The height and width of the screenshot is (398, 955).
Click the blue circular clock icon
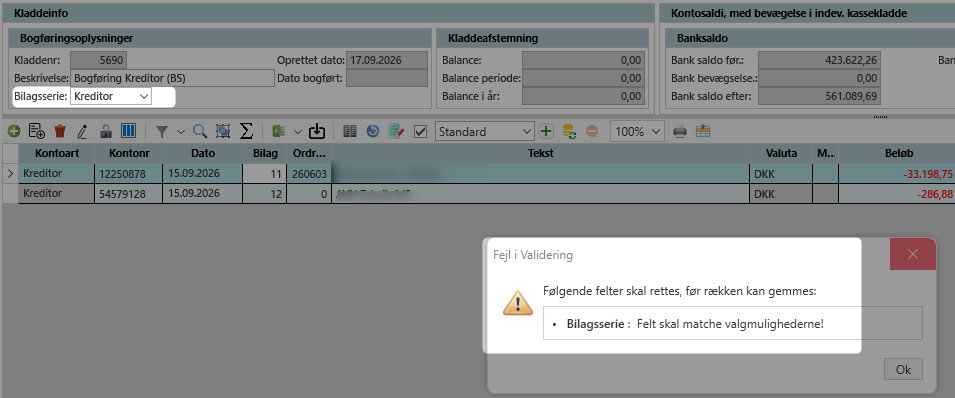coord(373,131)
